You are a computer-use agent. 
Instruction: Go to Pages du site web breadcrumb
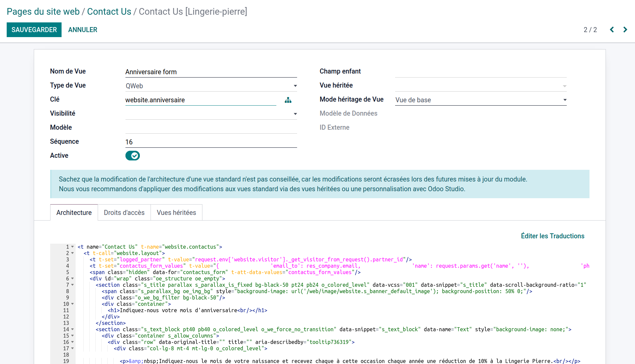(x=43, y=12)
